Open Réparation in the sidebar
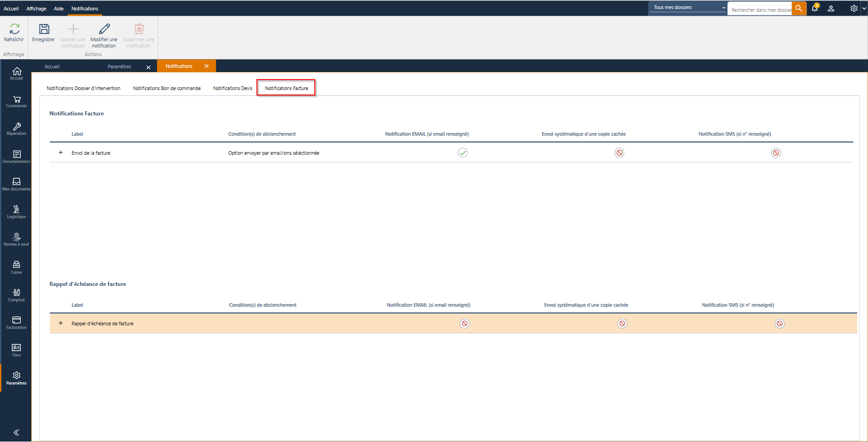Image resolution: width=868 pixels, height=442 pixels. pos(17,129)
